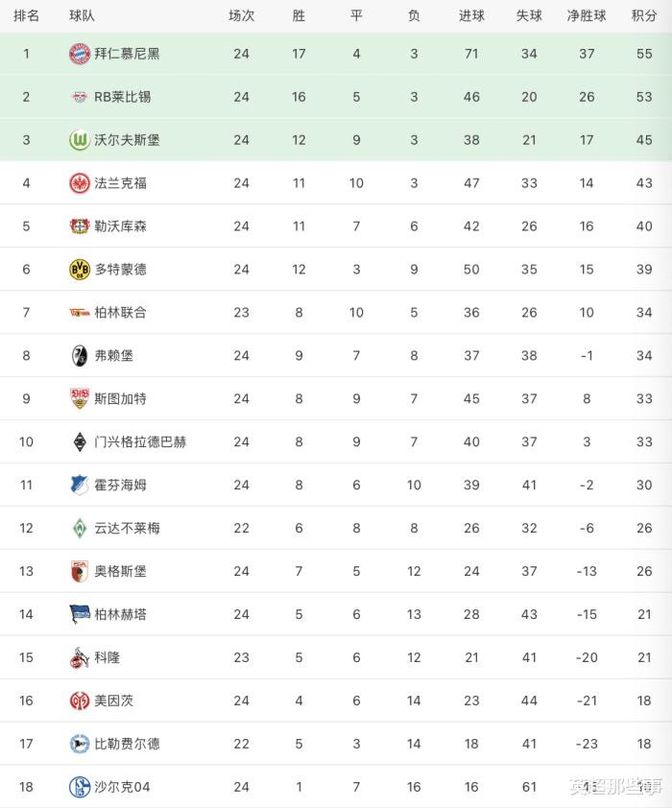Sort table by 积分 column header

[x=644, y=16]
